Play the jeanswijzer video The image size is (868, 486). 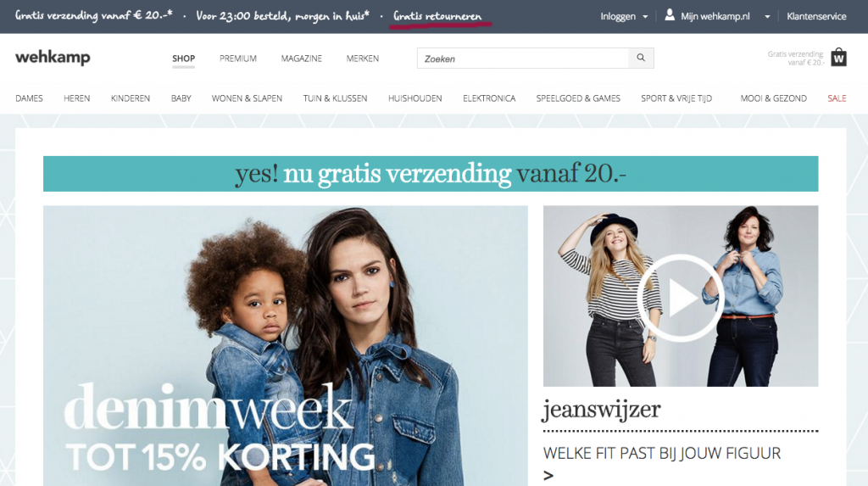tap(681, 298)
